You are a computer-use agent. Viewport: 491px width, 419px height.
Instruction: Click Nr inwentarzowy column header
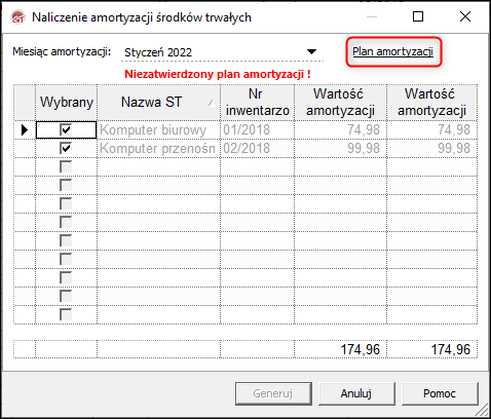(257, 102)
